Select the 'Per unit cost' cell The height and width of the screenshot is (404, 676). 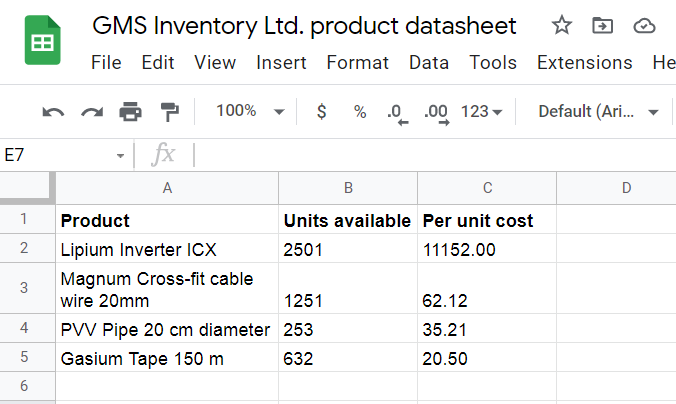tap(487, 219)
